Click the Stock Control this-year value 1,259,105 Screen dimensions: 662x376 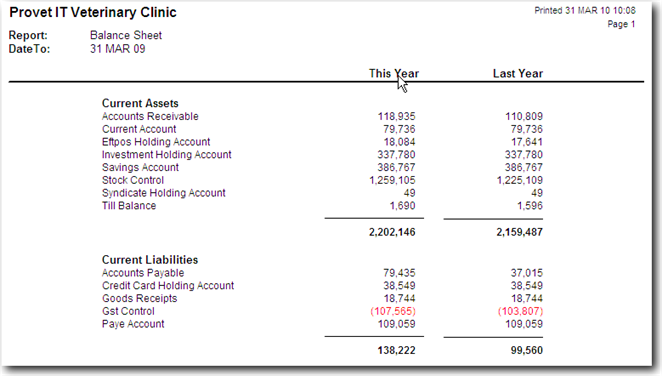[x=392, y=180]
